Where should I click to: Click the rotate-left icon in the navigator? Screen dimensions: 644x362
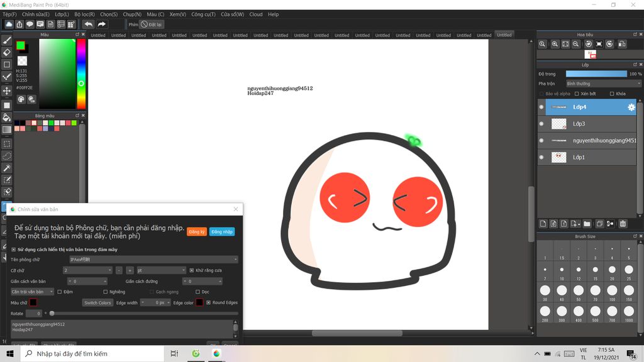pos(589,44)
